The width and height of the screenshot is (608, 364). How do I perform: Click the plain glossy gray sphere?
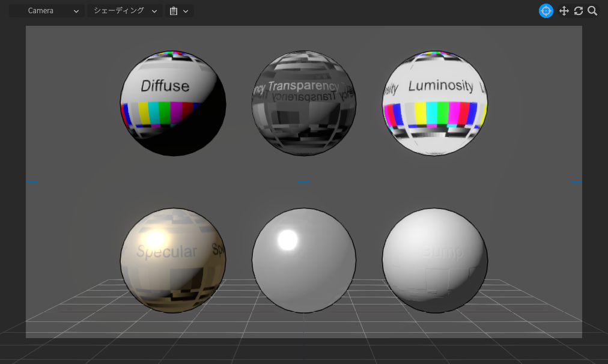tap(304, 261)
